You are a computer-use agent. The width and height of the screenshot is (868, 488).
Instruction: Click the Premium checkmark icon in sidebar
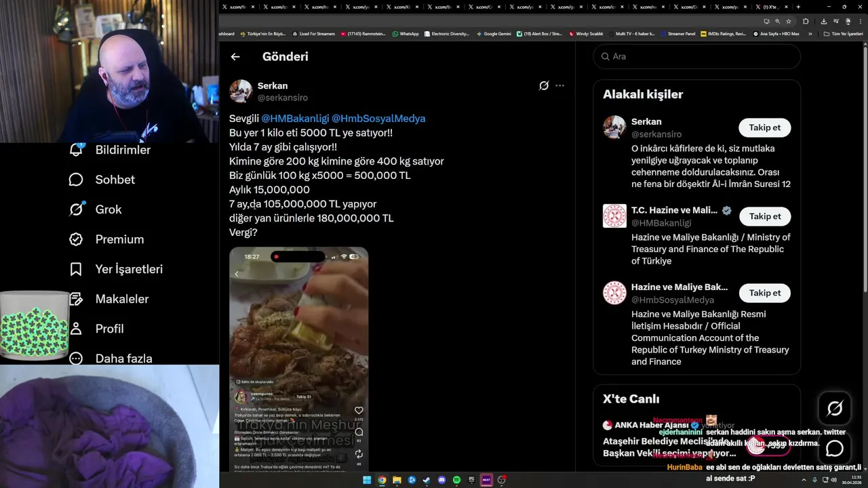(x=76, y=239)
